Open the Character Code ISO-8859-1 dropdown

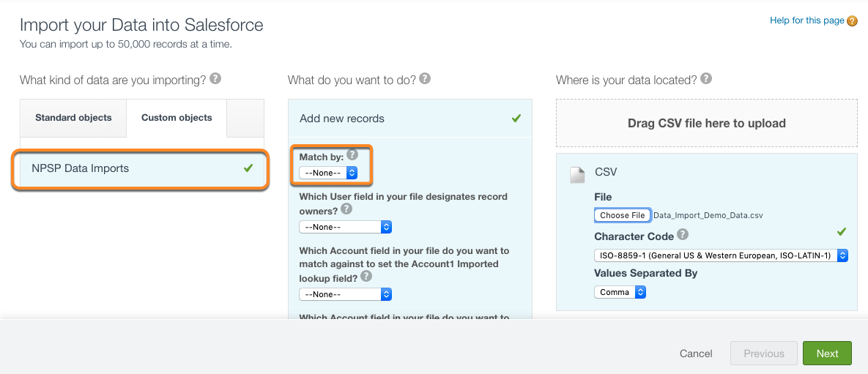(x=722, y=255)
